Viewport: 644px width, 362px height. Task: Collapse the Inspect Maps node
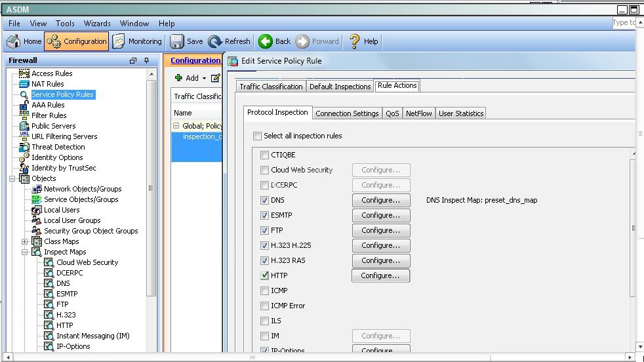coord(24,252)
